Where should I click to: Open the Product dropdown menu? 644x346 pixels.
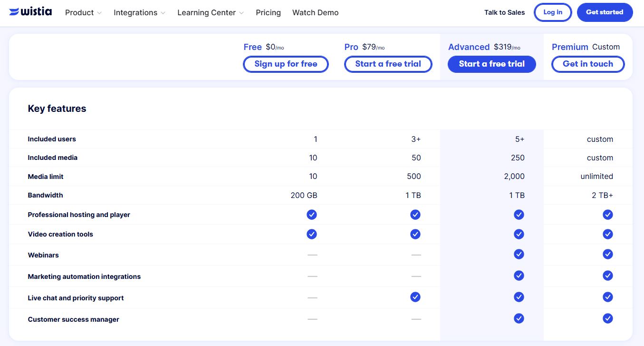(83, 12)
